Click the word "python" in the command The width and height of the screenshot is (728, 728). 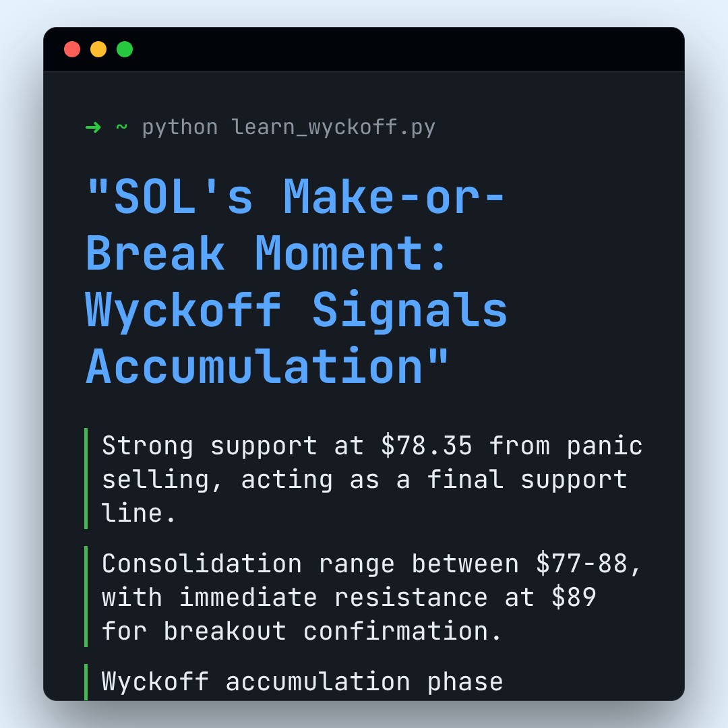(180, 127)
